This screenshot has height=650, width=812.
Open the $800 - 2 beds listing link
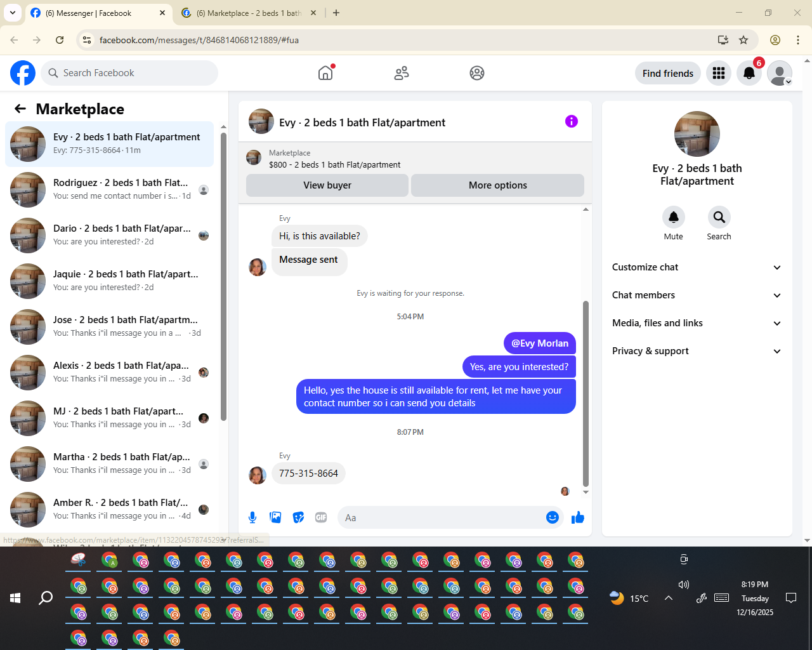click(x=334, y=164)
